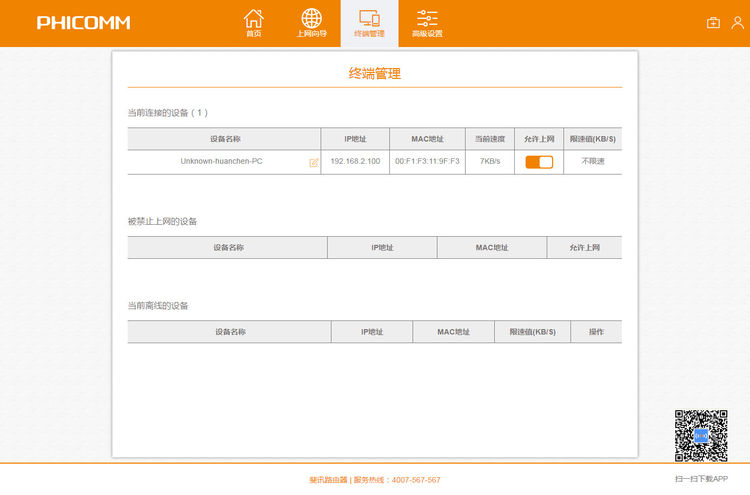This screenshot has width=750, height=495.
Task: Click the 服务热线 4007-567-567 text
Action: pos(397,480)
